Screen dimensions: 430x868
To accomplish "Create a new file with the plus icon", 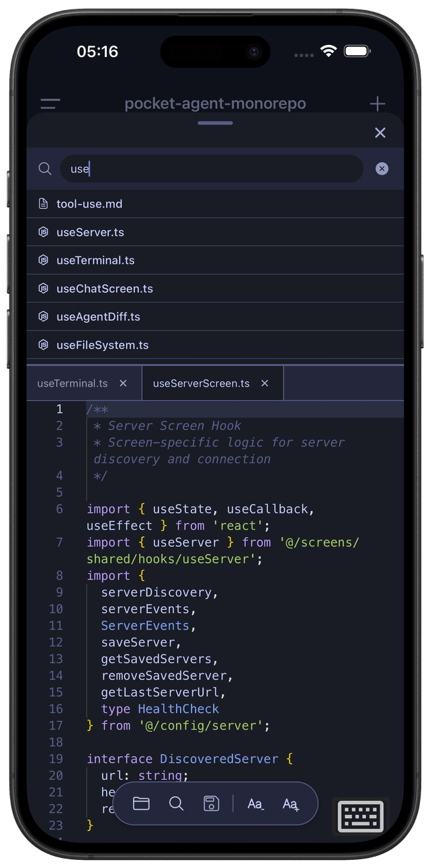I will (377, 104).
